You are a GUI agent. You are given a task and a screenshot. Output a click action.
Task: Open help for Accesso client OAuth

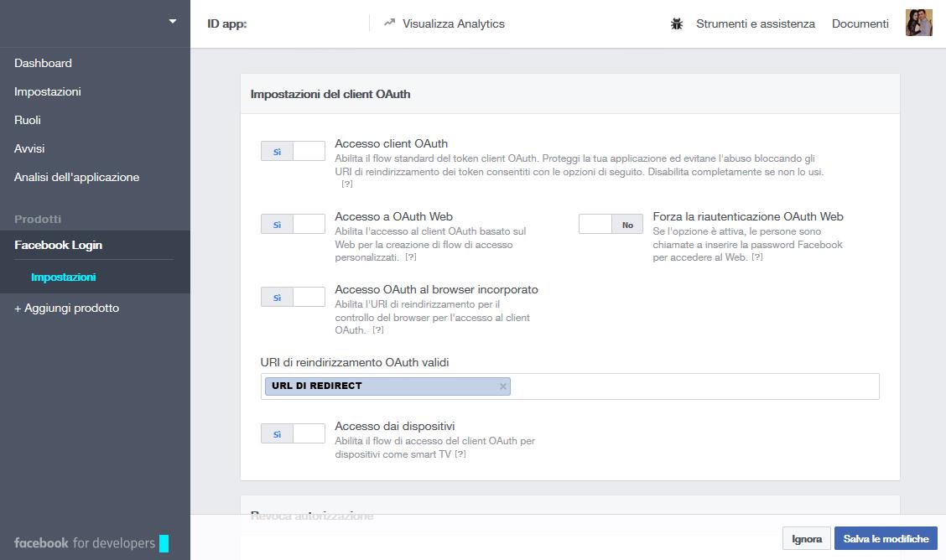point(347,184)
